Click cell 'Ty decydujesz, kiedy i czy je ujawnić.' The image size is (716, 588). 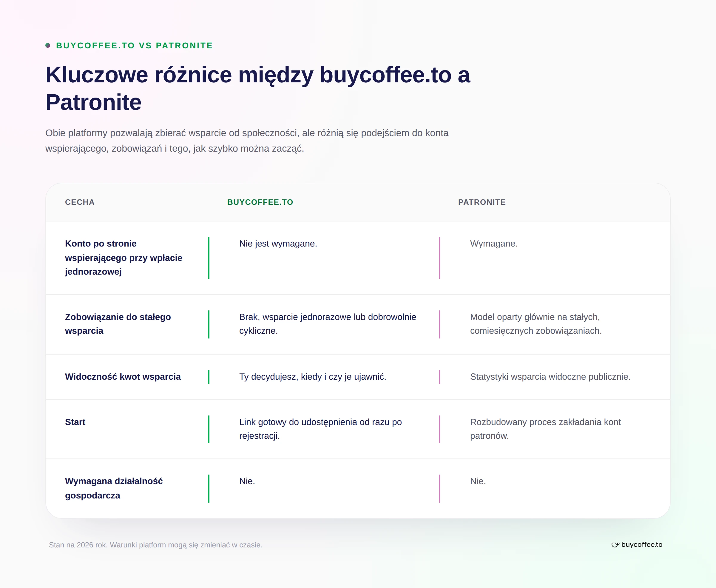(312, 377)
